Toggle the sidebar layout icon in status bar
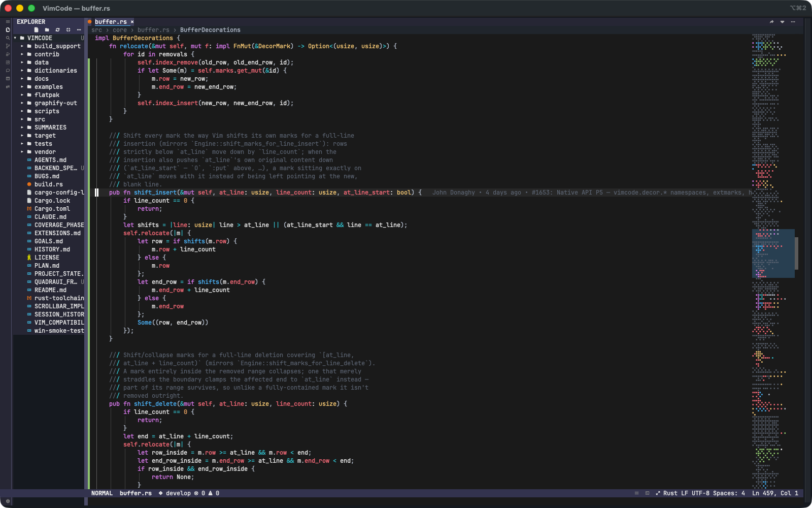812x508 pixels. pyautogui.click(x=636, y=493)
